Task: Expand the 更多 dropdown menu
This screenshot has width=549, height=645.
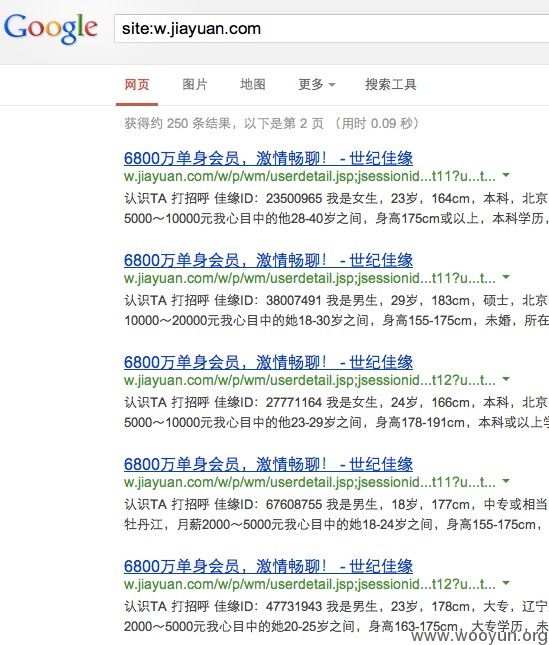Action: click(x=317, y=85)
